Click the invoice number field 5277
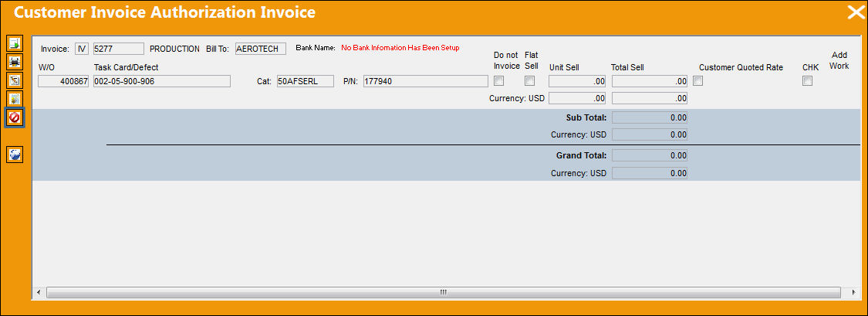 click(x=119, y=49)
